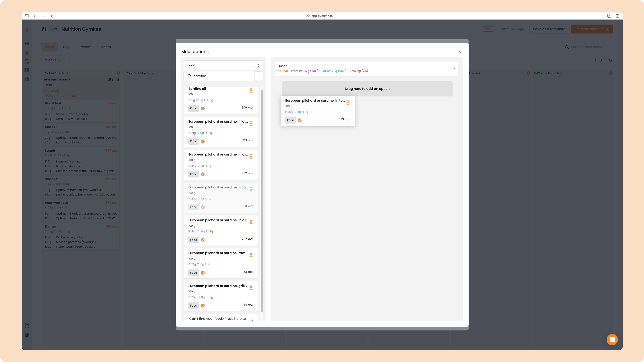Open the Snack 2 meal in Day 1
The height and width of the screenshot is (362, 644).
tap(81, 187)
